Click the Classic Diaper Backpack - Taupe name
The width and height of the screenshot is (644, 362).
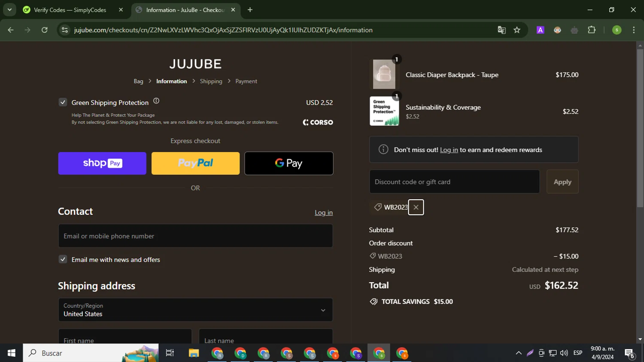[452, 75]
